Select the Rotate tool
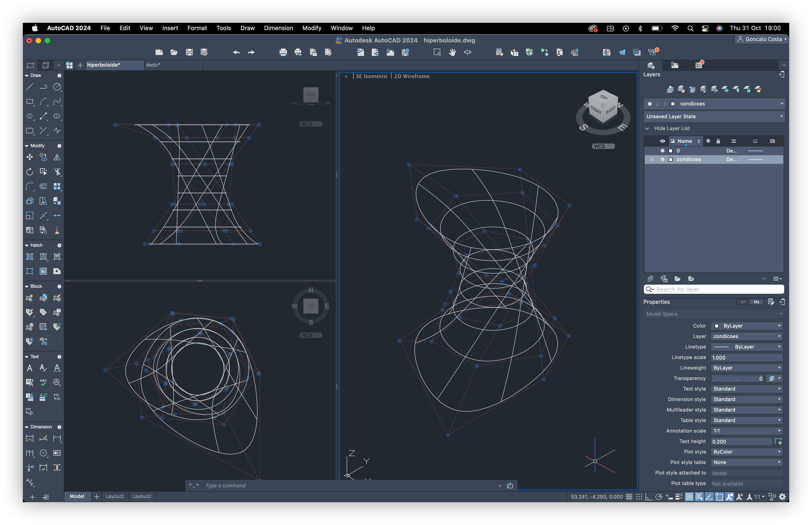The width and height of the screenshot is (812, 525). pos(30,172)
